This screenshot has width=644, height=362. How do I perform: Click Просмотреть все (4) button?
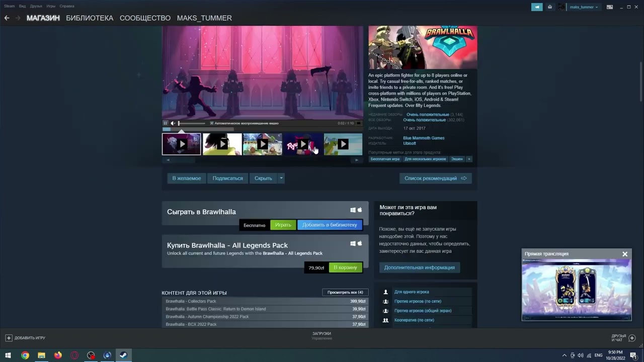[x=345, y=292]
